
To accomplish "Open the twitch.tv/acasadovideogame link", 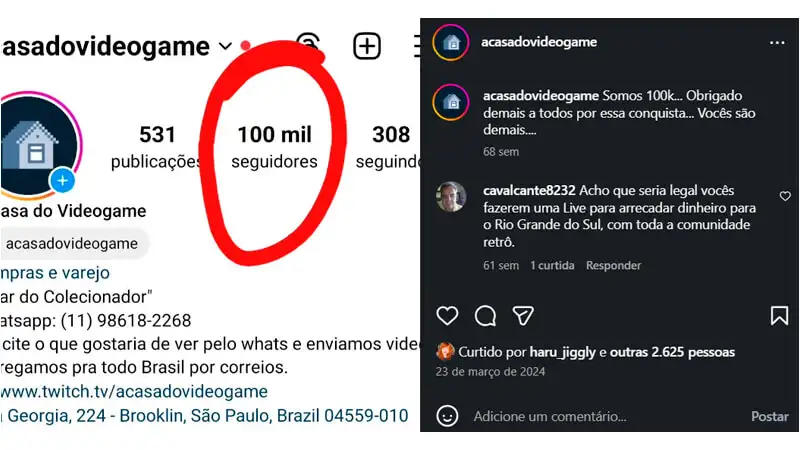I will point(134,391).
